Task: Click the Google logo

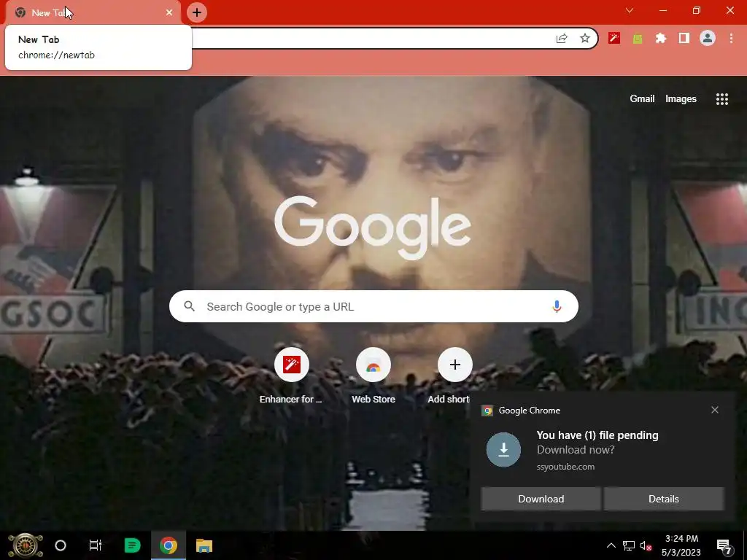Action: 373,228
